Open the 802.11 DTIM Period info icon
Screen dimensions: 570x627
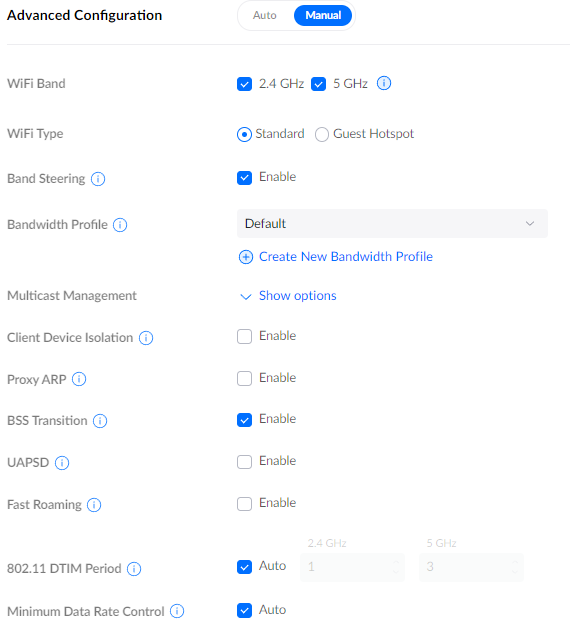(x=134, y=569)
